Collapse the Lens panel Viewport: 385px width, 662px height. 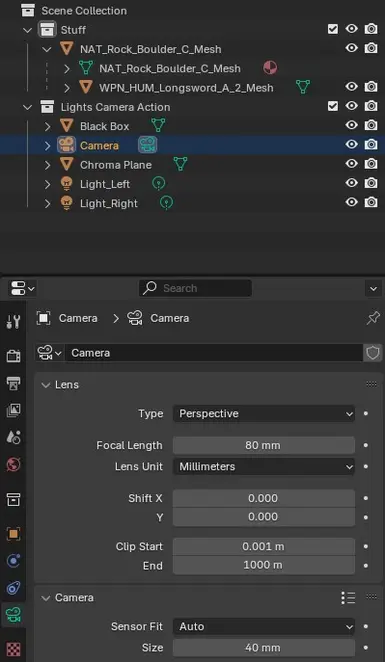[x=45, y=385]
